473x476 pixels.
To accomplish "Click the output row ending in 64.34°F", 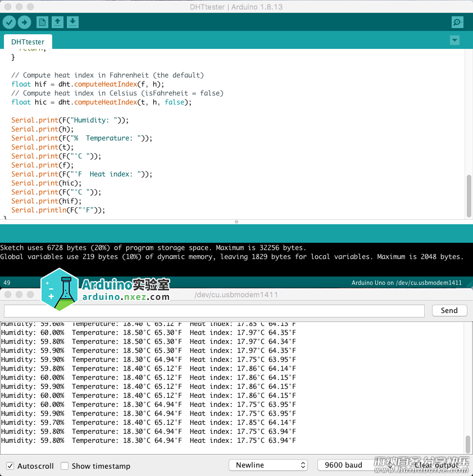I will [x=148, y=342].
